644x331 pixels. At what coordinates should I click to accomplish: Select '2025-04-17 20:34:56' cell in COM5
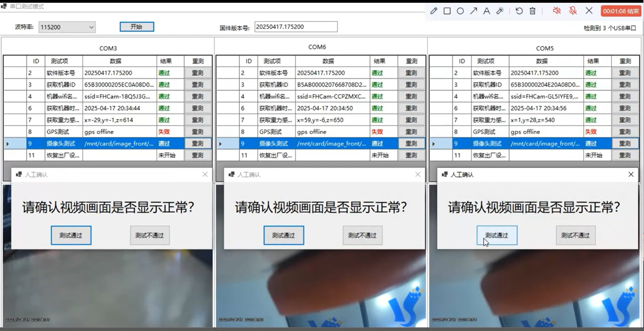(x=546, y=108)
